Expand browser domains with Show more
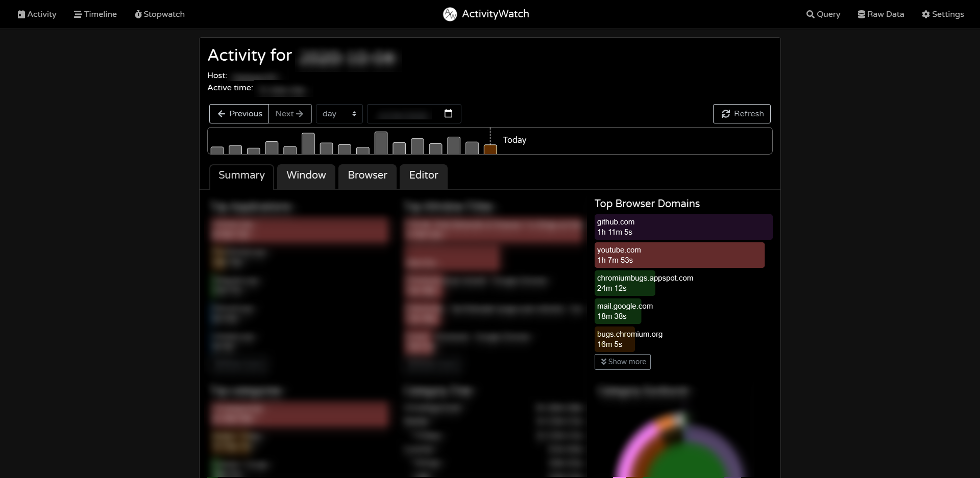The image size is (980, 478). click(623, 362)
